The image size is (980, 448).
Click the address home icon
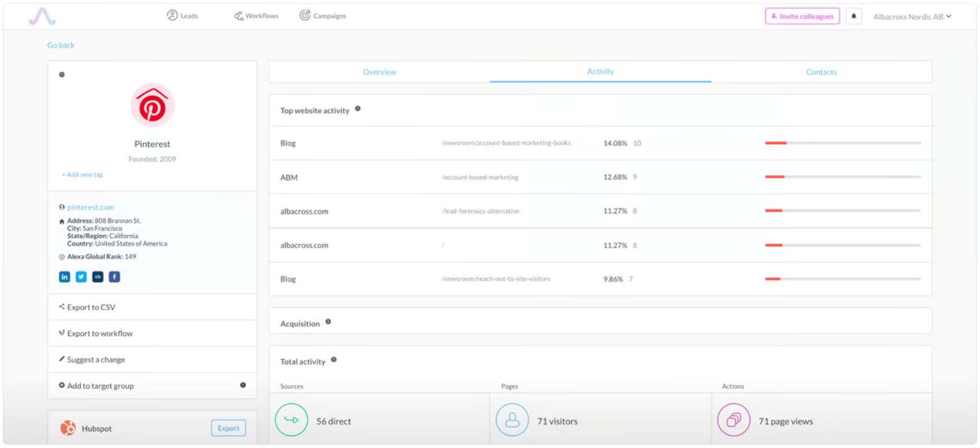62,221
